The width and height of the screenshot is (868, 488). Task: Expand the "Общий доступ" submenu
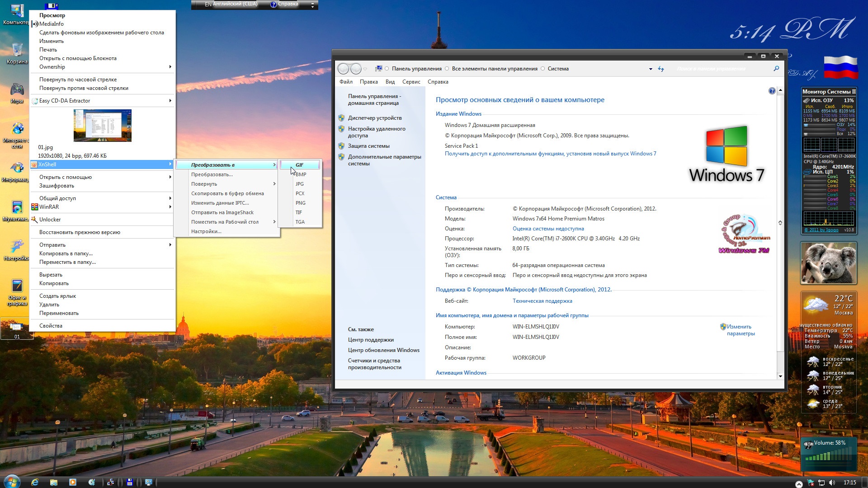point(170,198)
